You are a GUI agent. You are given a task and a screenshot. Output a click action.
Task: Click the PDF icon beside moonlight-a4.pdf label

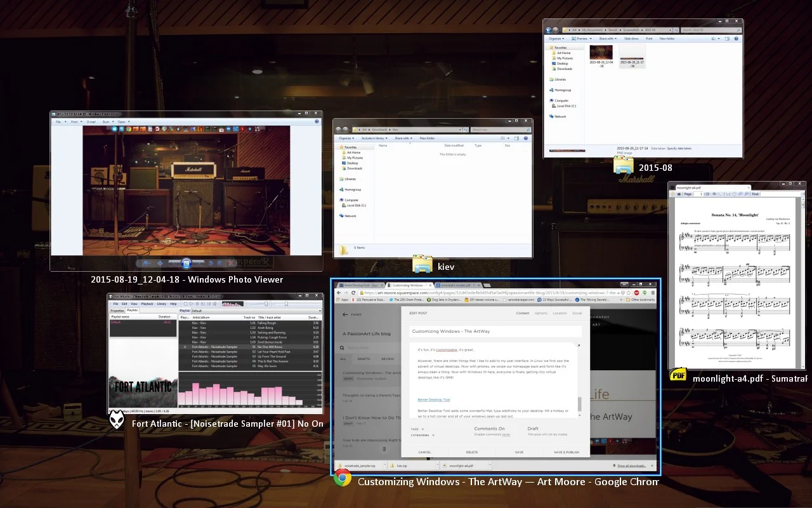[x=679, y=375]
